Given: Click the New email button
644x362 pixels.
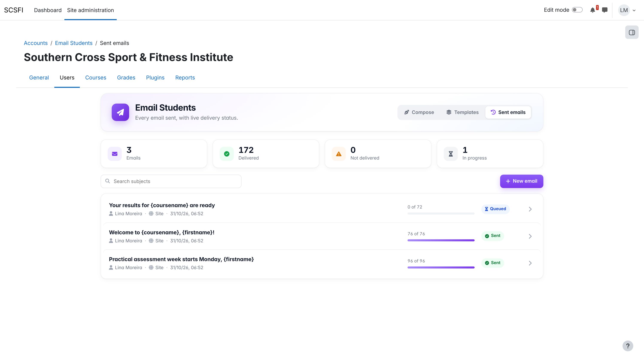Looking at the screenshot, I should click(x=521, y=181).
